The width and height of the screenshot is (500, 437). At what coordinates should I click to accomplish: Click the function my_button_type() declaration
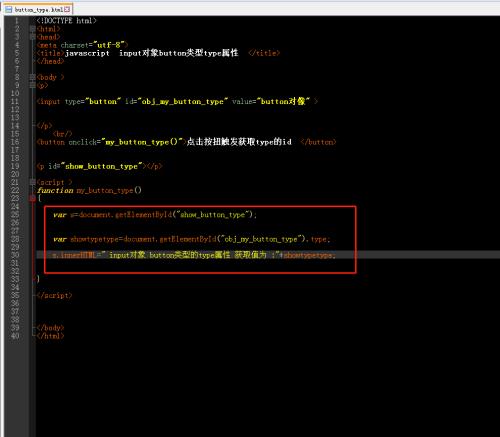pos(89,190)
